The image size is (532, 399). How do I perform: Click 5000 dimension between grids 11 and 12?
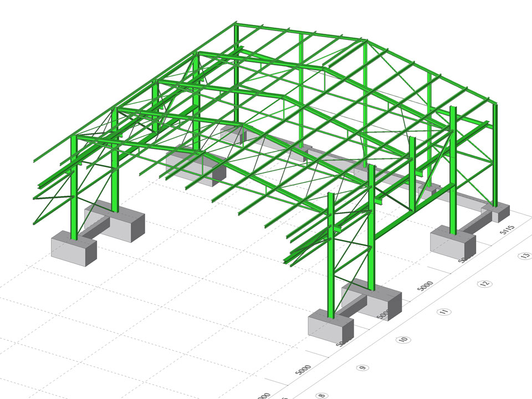pos(424,286)
